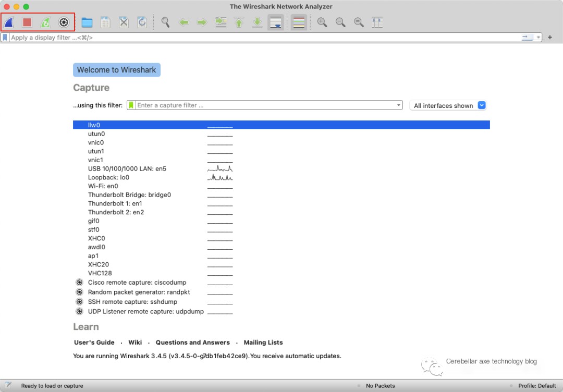Open SSH remote capture settings gear
The height and width of the screenshot is (392, 563).
[x=79, y=301]
